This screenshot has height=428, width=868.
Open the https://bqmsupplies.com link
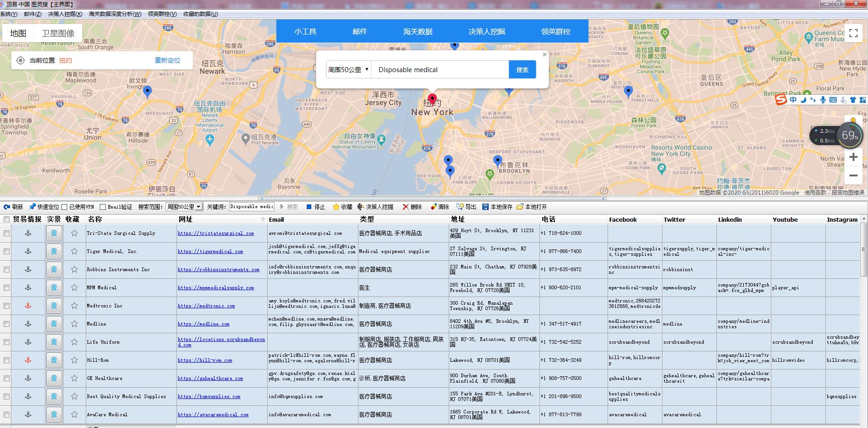pos(209,396)
